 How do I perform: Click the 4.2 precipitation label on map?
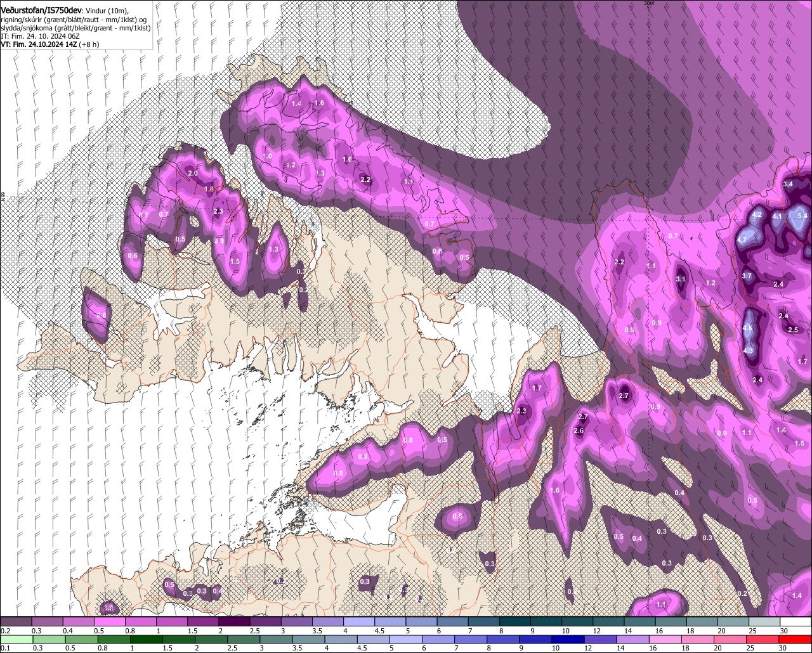(756, 215)
